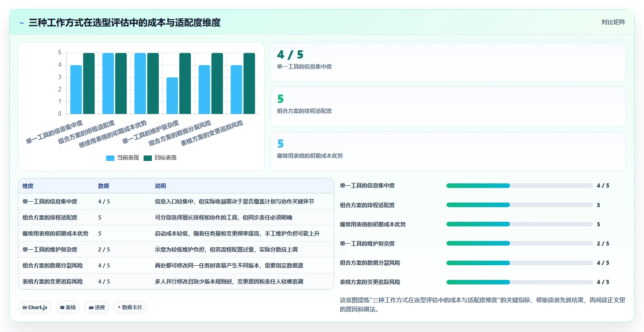644x332 pixels.
Task: Click the 对比矩阵 label in header
Action: (613, 22)
